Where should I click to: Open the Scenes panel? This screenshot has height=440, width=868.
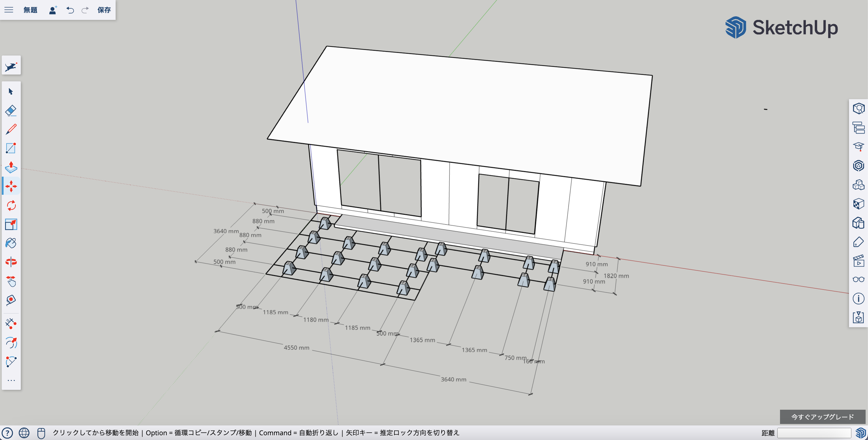pos(858,261)
